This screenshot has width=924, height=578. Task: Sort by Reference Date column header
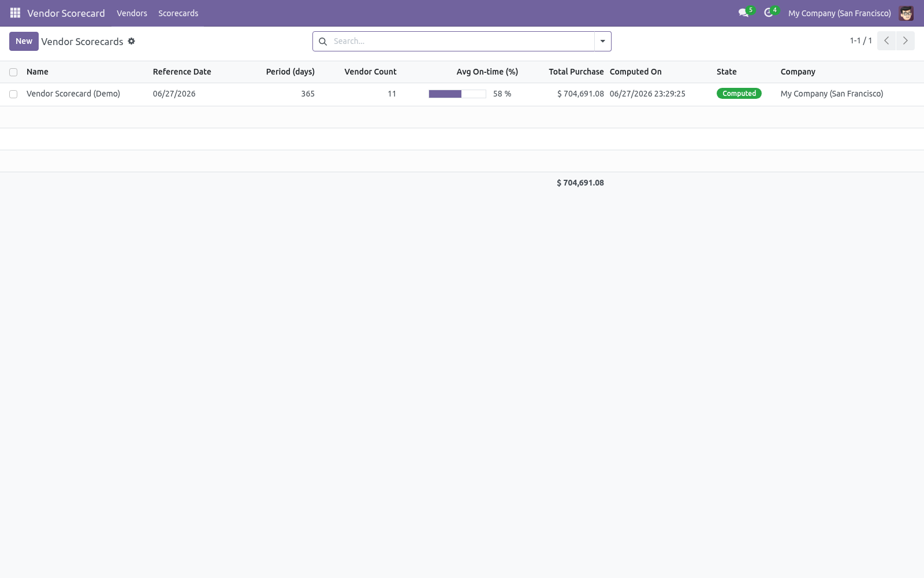tap(182, 72)
